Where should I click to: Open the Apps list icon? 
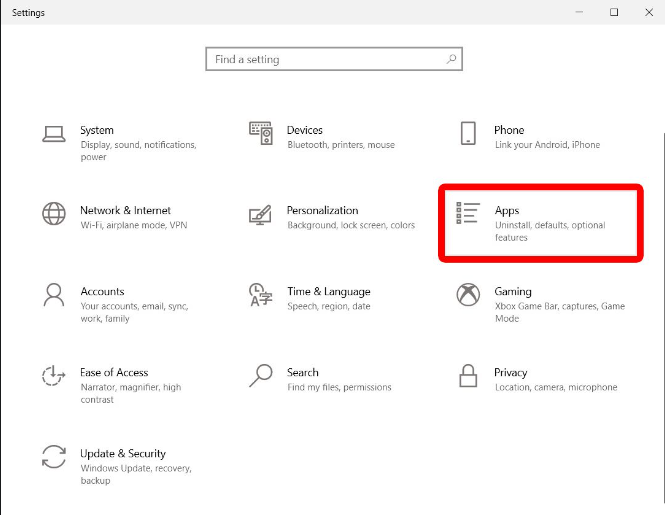point(468,213)
